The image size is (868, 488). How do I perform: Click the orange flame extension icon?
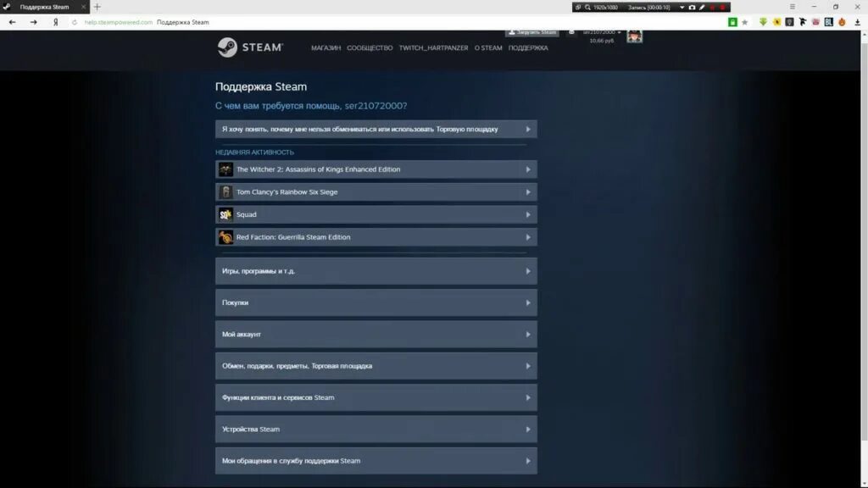coord(842,22)
